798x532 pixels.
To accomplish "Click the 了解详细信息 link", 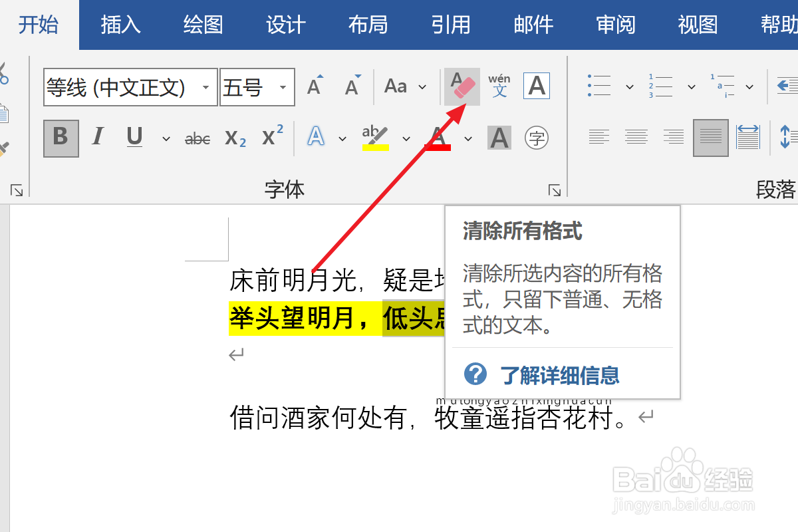I will [x=562, y=374].
